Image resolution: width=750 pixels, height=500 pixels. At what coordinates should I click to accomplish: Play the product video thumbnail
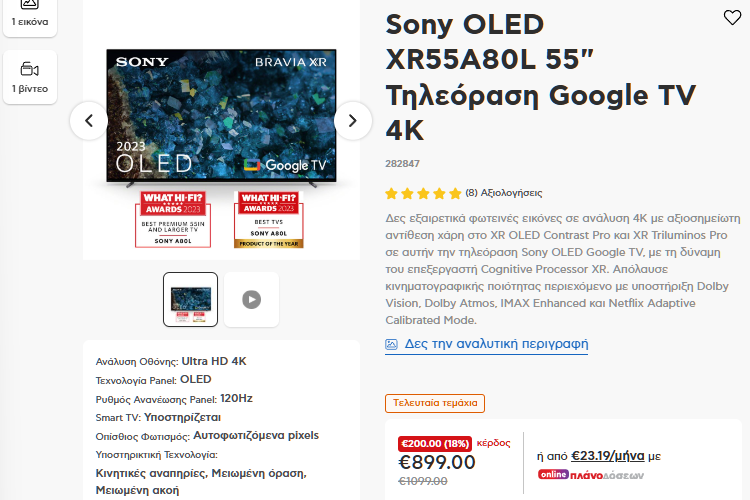coord(251,299)
